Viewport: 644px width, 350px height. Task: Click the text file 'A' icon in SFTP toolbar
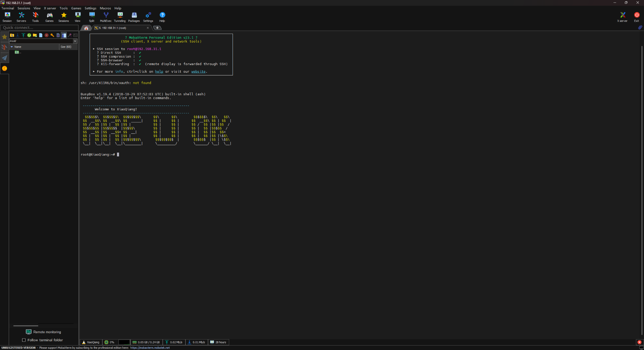58,35
